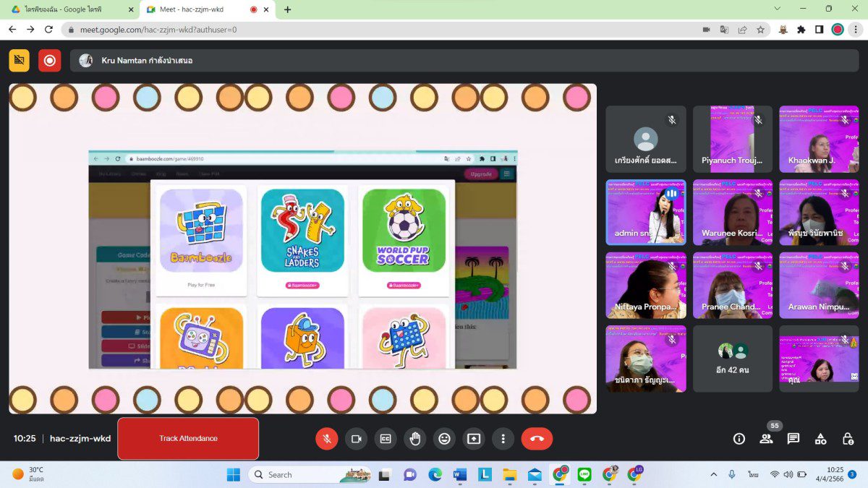Toggle closed captions in Meet
The height and width of the screenshot is (488, 868).
386,438
